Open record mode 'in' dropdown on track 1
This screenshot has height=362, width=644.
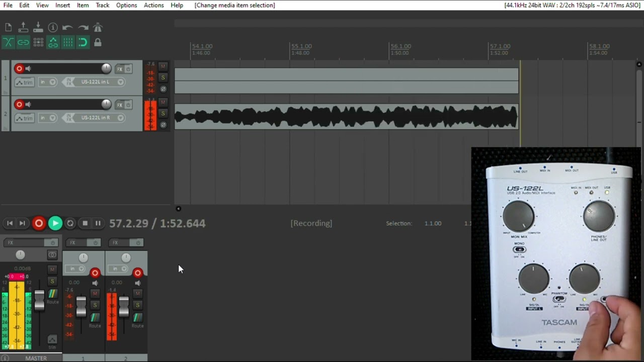47,82
